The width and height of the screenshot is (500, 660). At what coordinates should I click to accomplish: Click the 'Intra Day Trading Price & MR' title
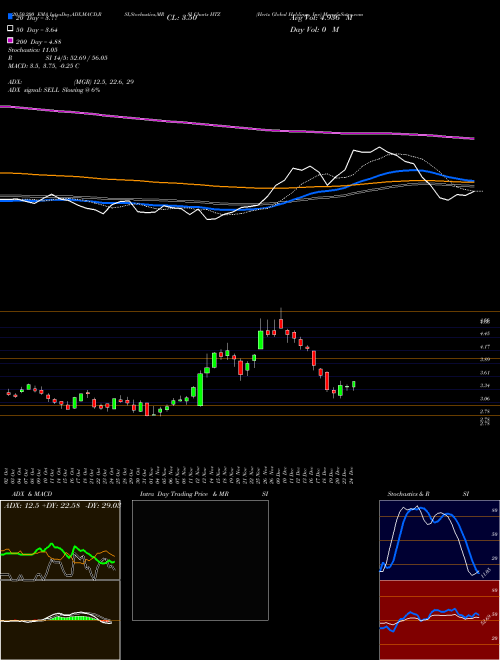pyautogui.click(x=184, y=494)
